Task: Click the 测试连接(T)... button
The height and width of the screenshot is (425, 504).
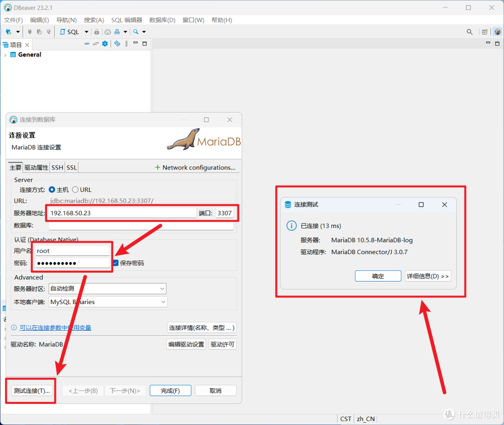Action: click(x=31, y=391)
